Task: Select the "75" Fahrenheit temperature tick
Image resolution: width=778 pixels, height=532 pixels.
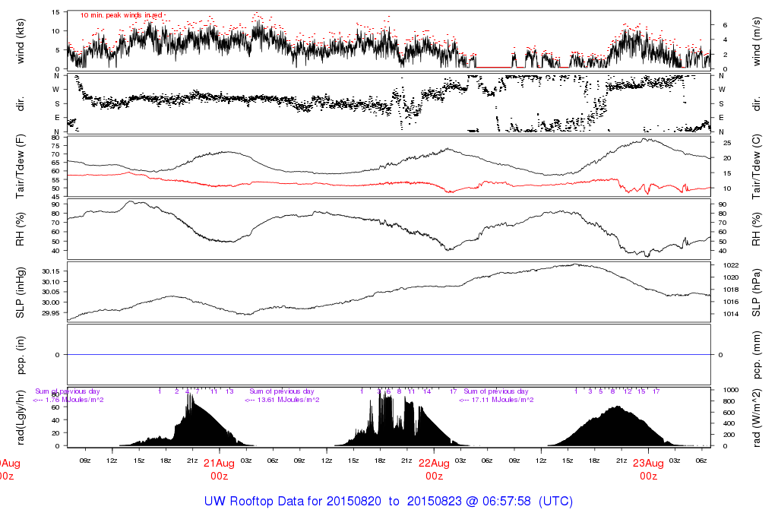Action: [55, 147]
